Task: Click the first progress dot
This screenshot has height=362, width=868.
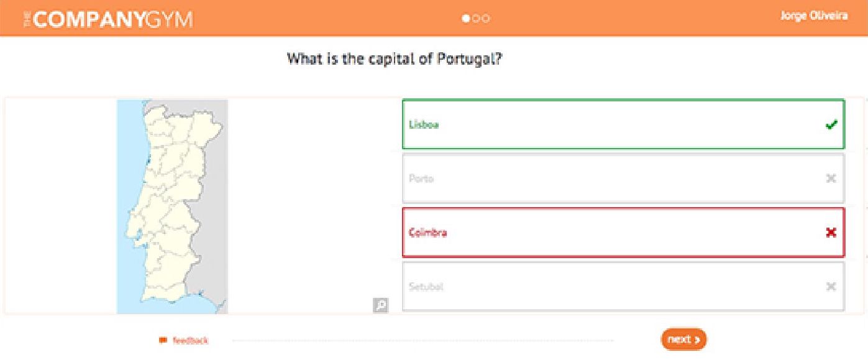Action: pyautogui.click(x=465, y=19)
